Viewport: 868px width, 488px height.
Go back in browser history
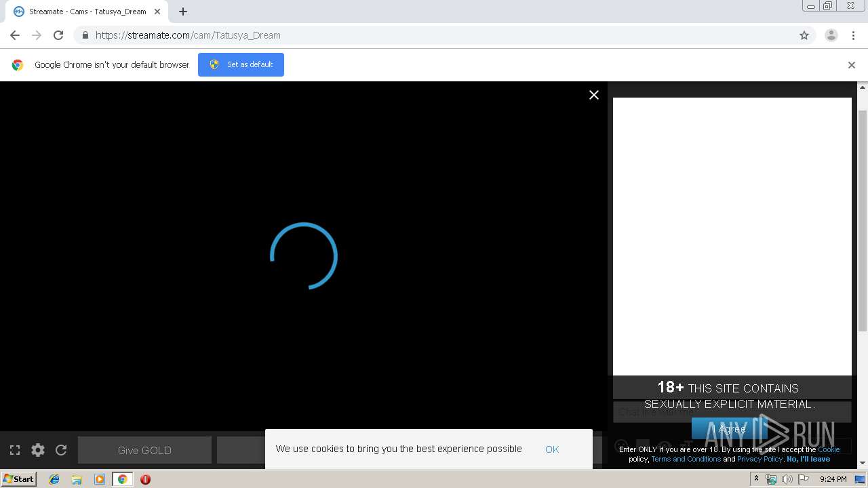15,35
